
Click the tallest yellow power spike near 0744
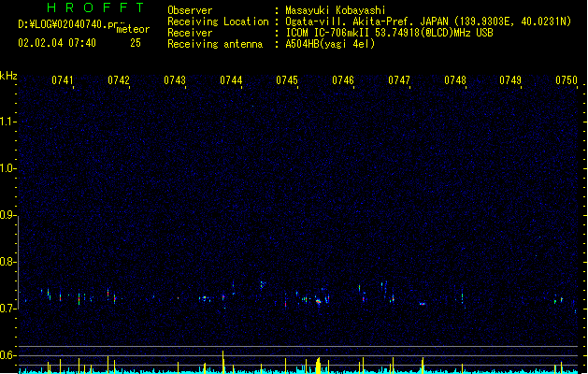(223, 362)
